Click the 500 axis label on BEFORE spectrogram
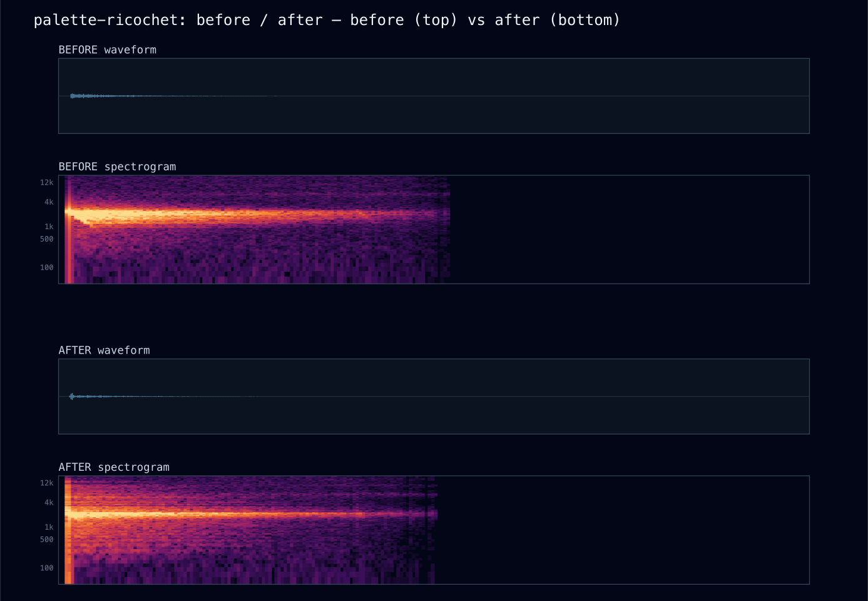The width and height of the screenshot is (868, 601). click(47, 239)
